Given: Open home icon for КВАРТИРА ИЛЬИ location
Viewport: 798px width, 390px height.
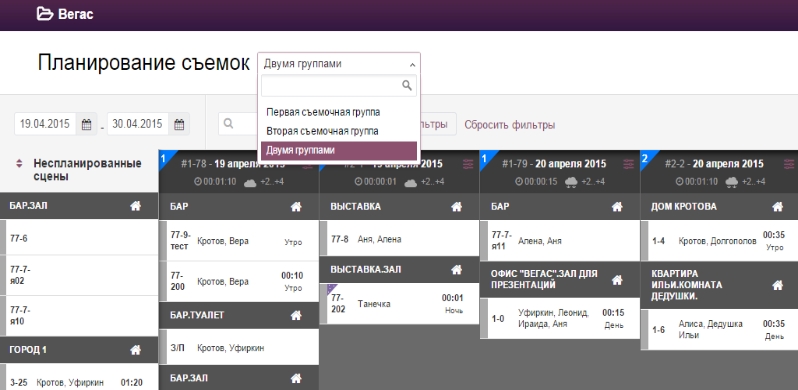Looking at the screenshot, I should (778, 285).
